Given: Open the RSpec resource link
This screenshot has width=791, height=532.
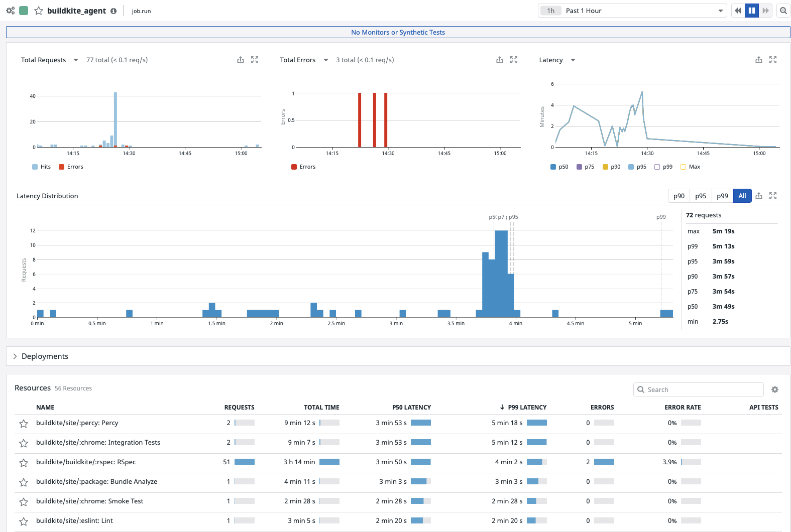Looking at the screenshot, I should tap(86, 462).
